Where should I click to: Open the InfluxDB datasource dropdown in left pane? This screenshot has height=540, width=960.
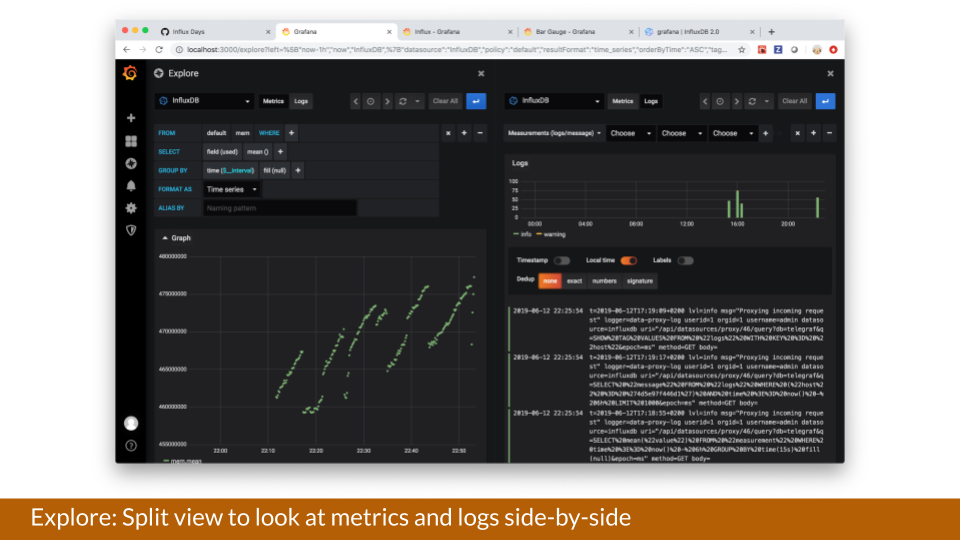click(x=205, y=101)
